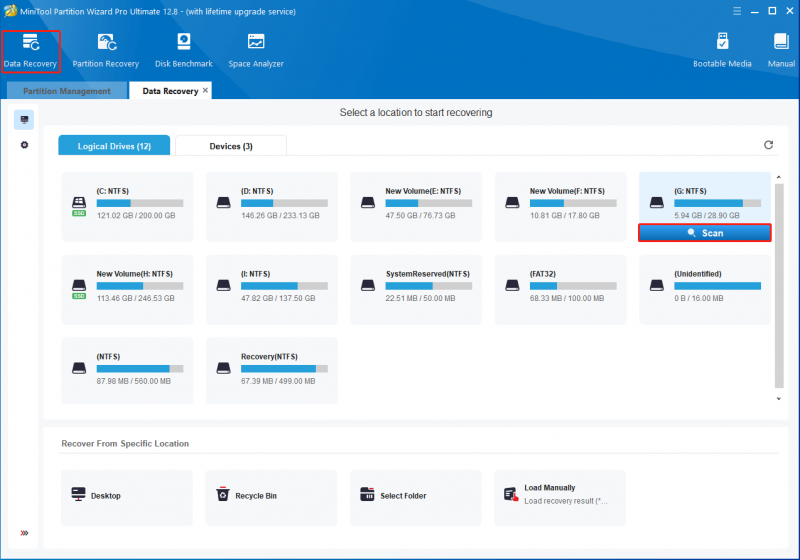Expand the sidebar with double arrows
Image resolution: width=800 pixels, height=560 pixels.
(24, 533)
